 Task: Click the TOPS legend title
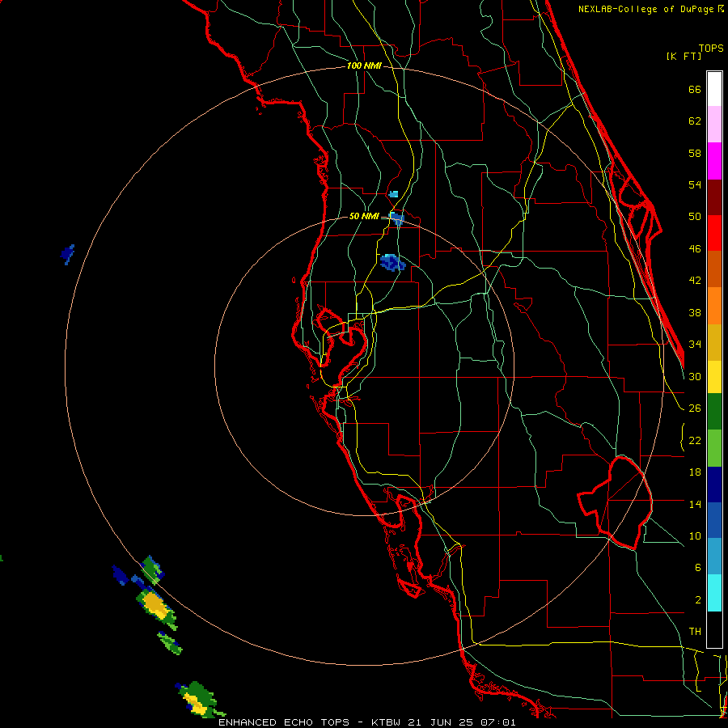[x=711, y=49]
